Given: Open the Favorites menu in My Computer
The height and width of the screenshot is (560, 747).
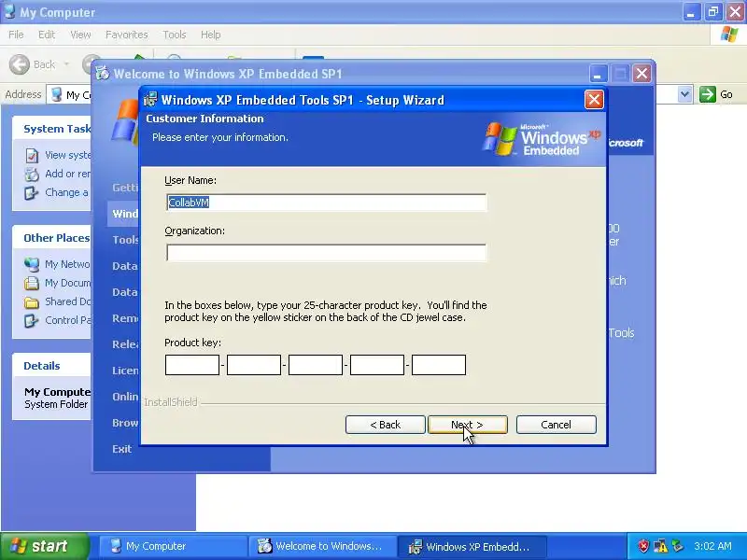Looking at the screenshot, I should pyautogui.click(x=127, y=35).
